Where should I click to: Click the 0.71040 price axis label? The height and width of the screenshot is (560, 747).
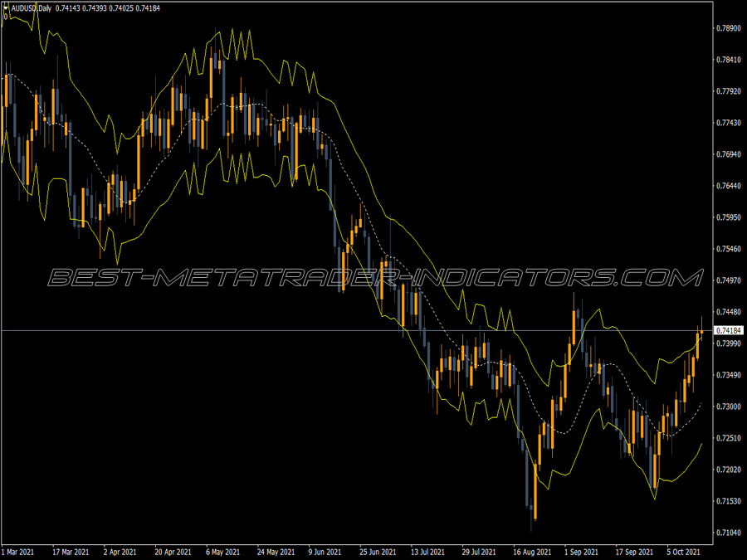(729, 533)
